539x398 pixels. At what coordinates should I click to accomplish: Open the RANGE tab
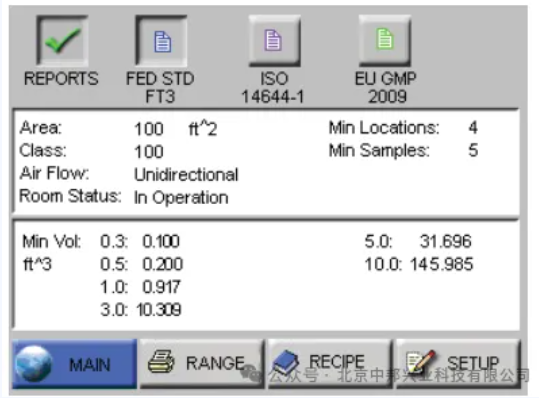coord(202,364)
